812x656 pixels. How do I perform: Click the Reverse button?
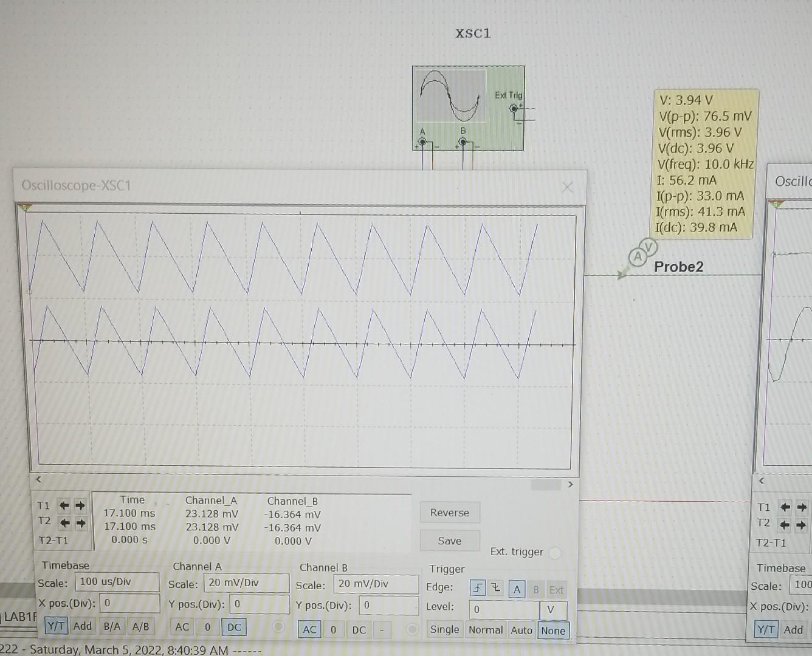450,512
